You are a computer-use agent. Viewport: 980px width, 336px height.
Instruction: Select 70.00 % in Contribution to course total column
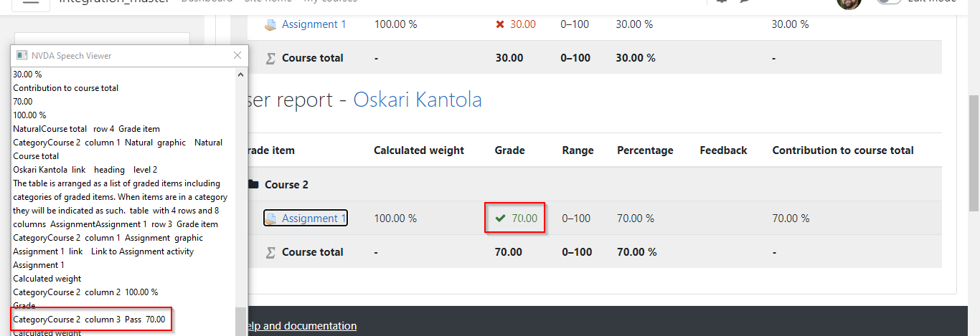[791, 219]
